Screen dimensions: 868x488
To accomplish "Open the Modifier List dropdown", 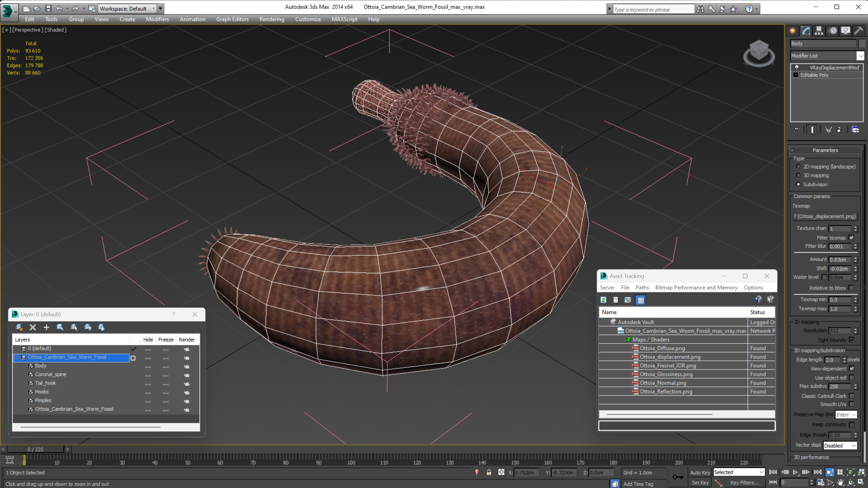I will 860,56.
